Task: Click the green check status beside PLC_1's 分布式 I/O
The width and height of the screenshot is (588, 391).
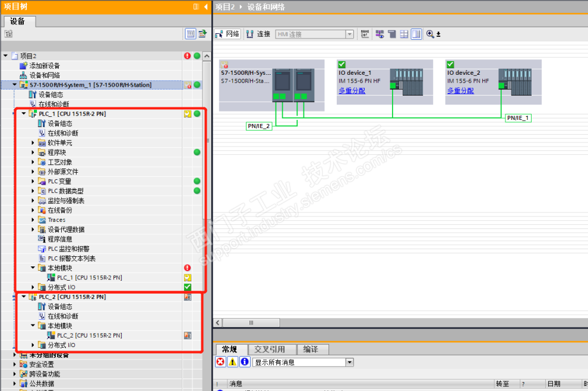Action: coord(188,287)
